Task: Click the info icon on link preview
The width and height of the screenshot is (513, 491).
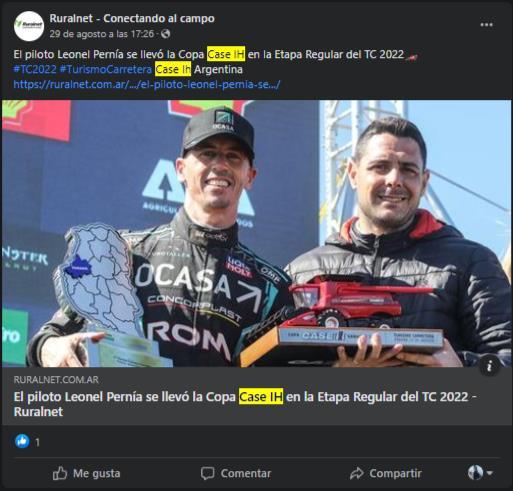Action: pos(489,367)
